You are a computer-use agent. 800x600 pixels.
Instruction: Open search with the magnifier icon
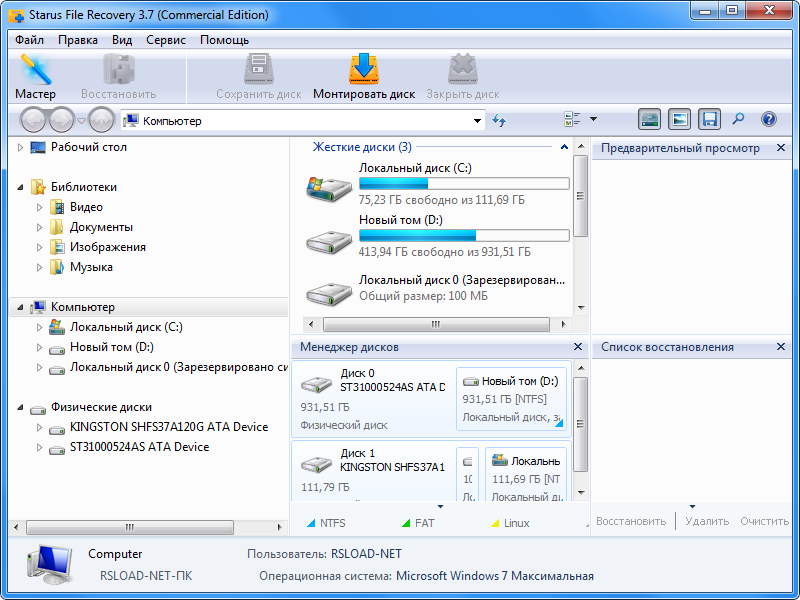(x=738, y=119)
